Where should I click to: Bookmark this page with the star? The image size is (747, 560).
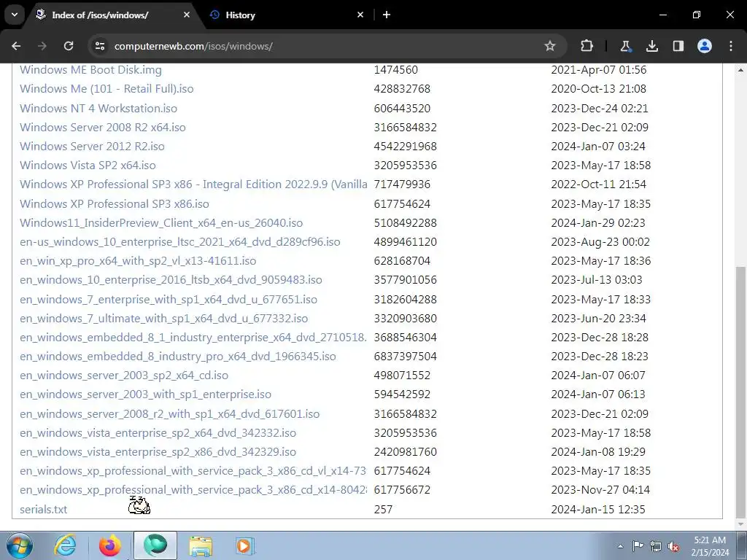(550, 46)
